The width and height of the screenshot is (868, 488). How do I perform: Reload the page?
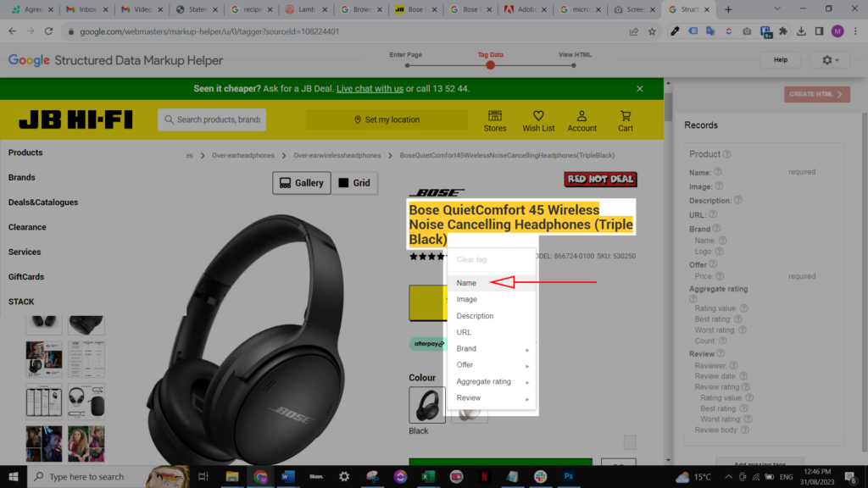point(48,31)
